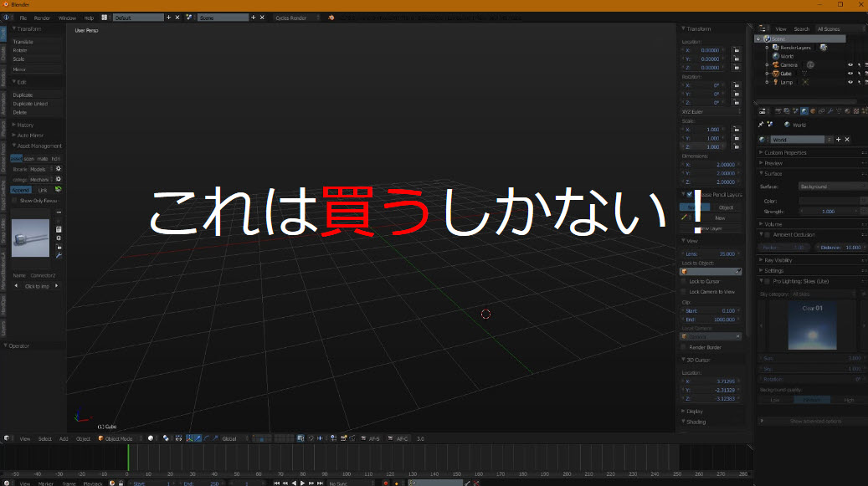Open the Window menu
868x486 pixels.
point(67,18)
